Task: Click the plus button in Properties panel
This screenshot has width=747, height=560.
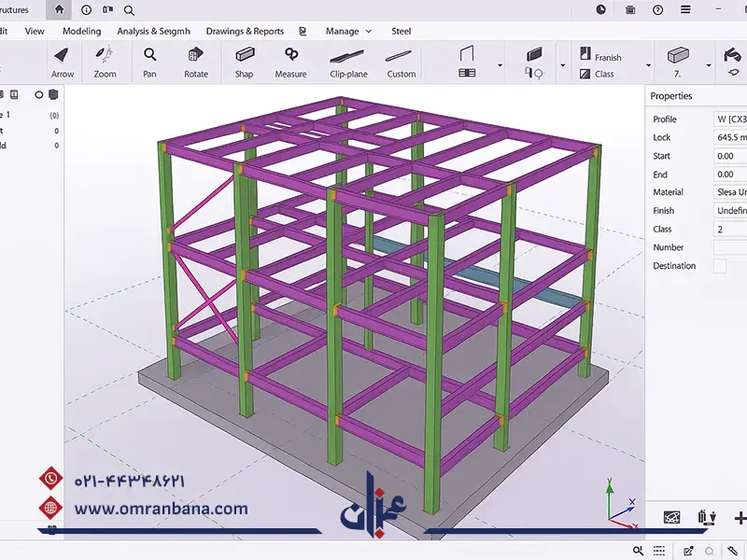Action: click(x=740, y=518)
